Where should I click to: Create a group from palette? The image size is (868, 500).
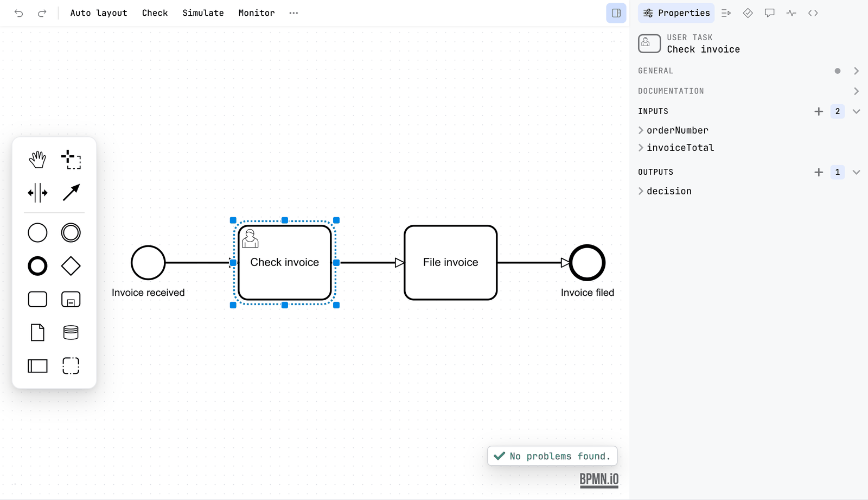pos(71,366)
